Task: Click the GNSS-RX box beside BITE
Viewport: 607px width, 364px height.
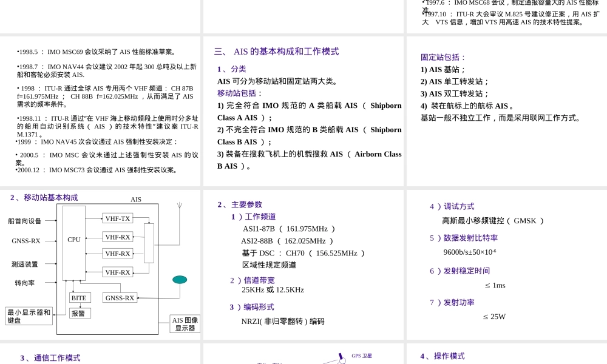Action: pos(120,298)
